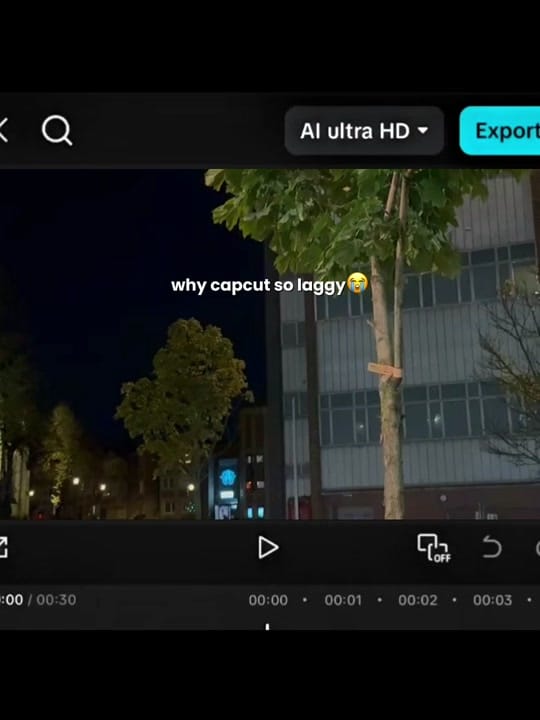
Task: Jump to the 00:00 timeline mark
Action: (x=268, y=600)
